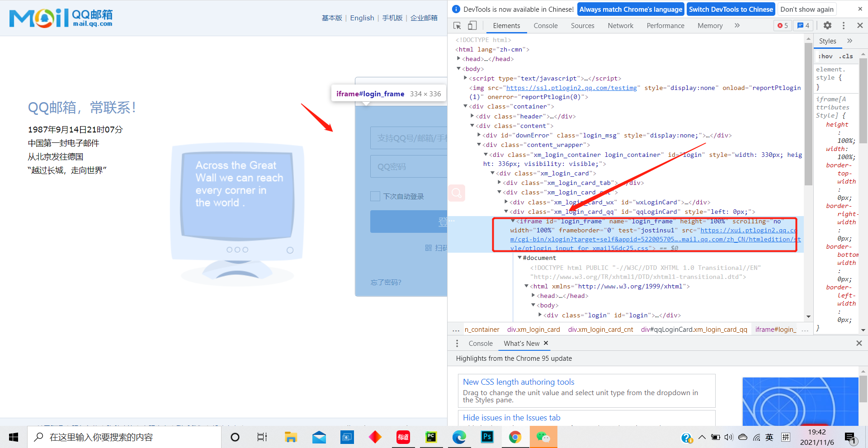Viewport: 868px width, 448px height.
Task: Show more DevTools tabs chevron
Action: (737, 26)
